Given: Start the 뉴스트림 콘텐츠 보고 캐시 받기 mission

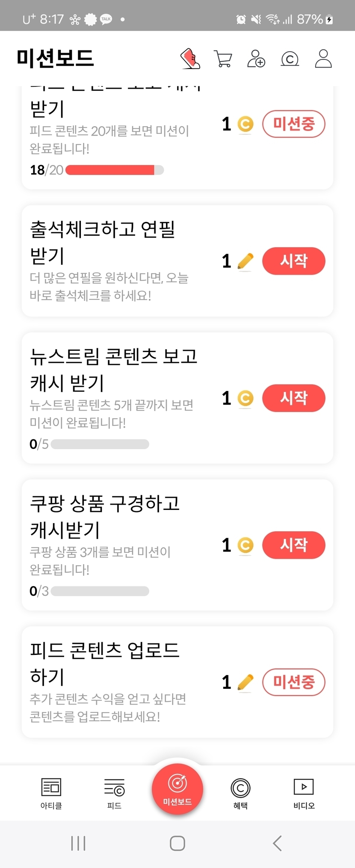Looking at the screenshot, I should point(293,398).
